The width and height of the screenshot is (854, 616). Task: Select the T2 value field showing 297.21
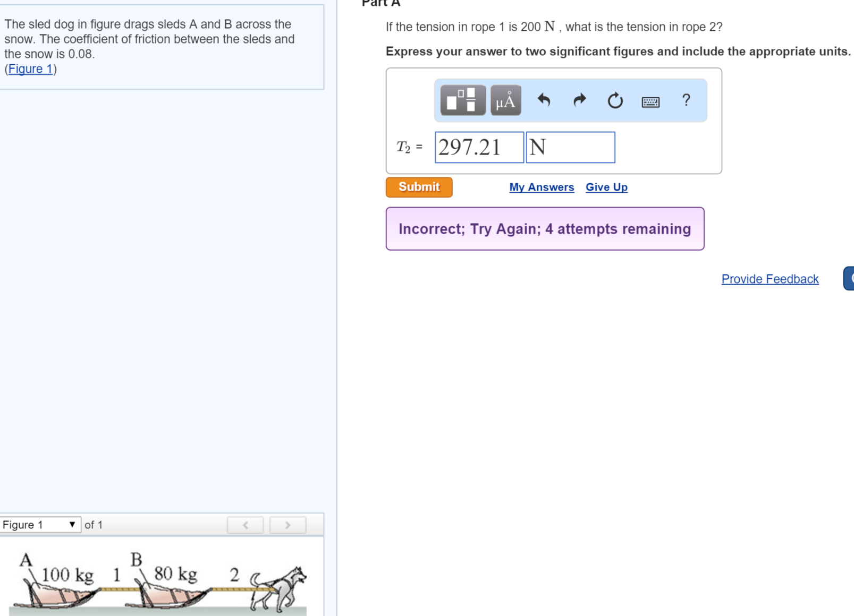click(478, 147)
